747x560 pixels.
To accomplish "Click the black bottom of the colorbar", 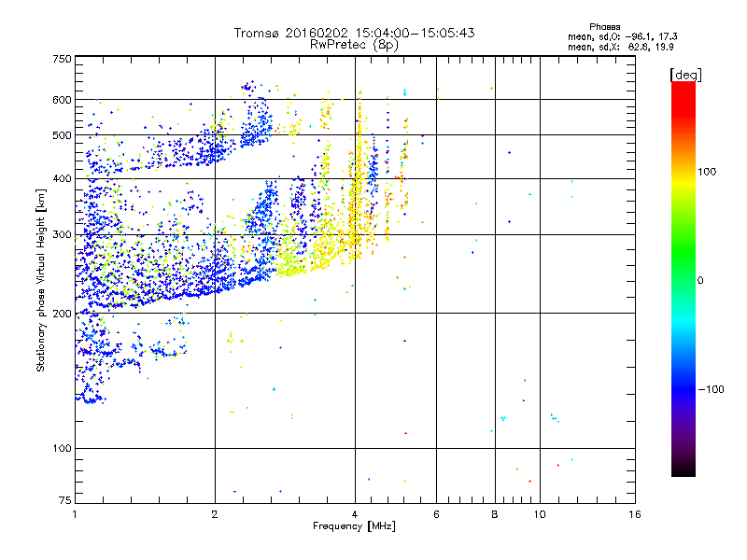I will (x=684, y=471).
